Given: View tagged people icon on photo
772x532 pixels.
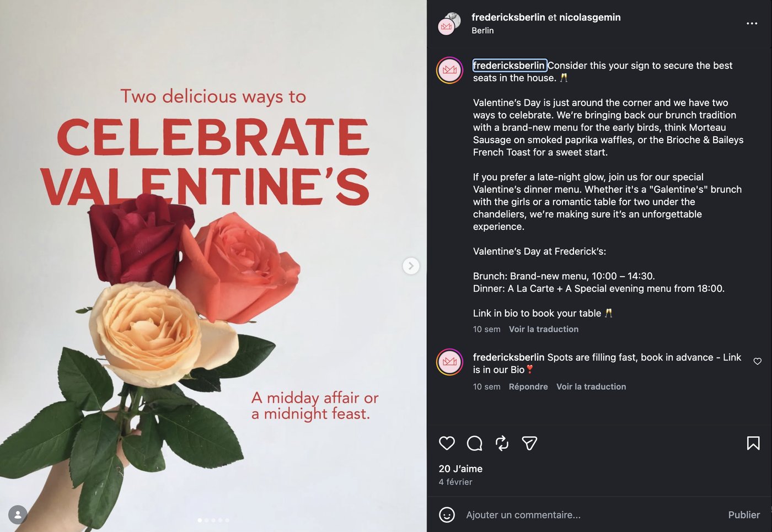Looking at the screenshot, I should click(18, 514).
